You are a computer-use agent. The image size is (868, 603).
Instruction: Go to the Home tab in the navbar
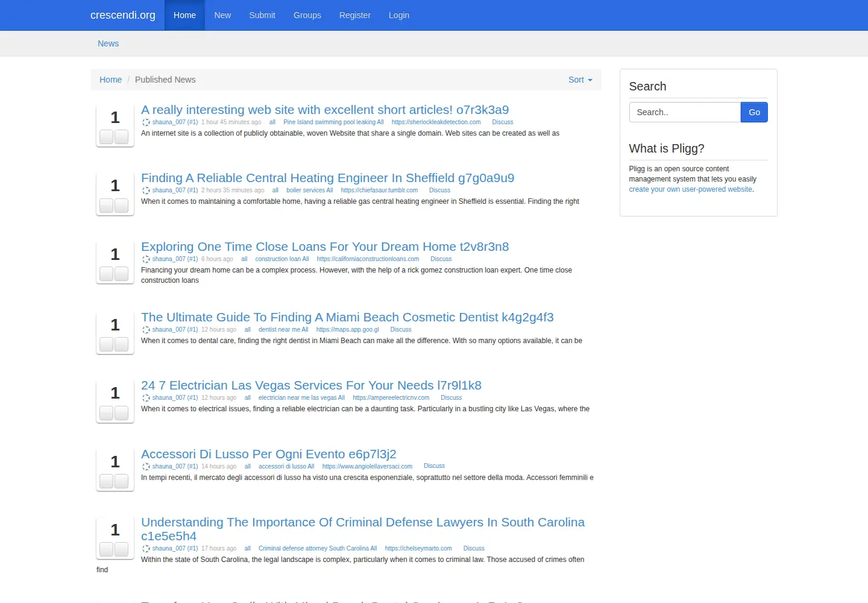point(184,15)
